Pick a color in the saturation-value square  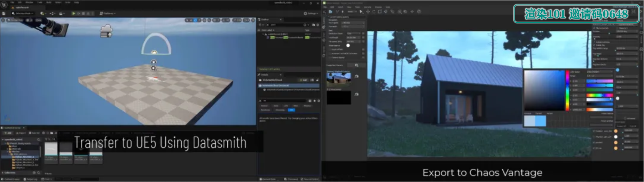(x=544, y=90)
